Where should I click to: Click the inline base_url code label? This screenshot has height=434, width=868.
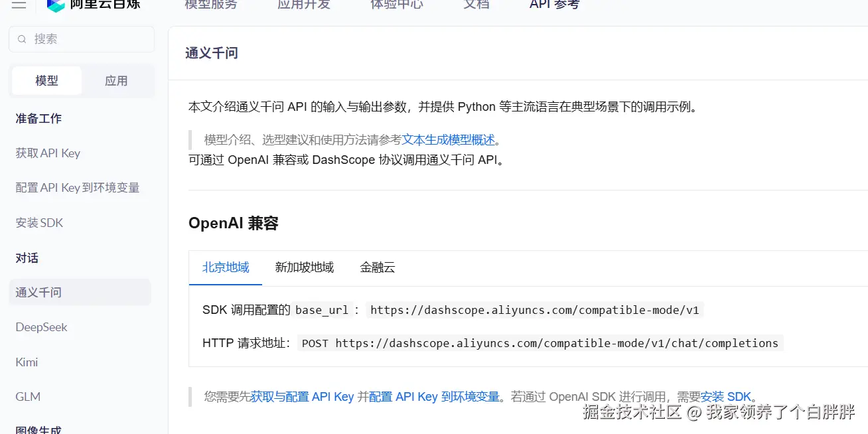click(x=322, y=310)
